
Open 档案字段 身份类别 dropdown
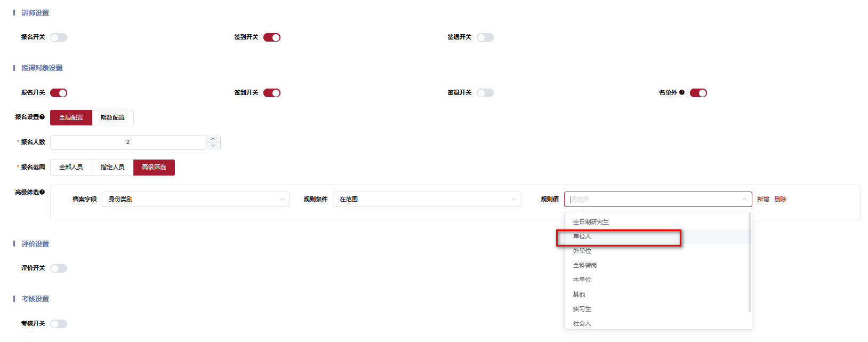[x=196, y=199]
